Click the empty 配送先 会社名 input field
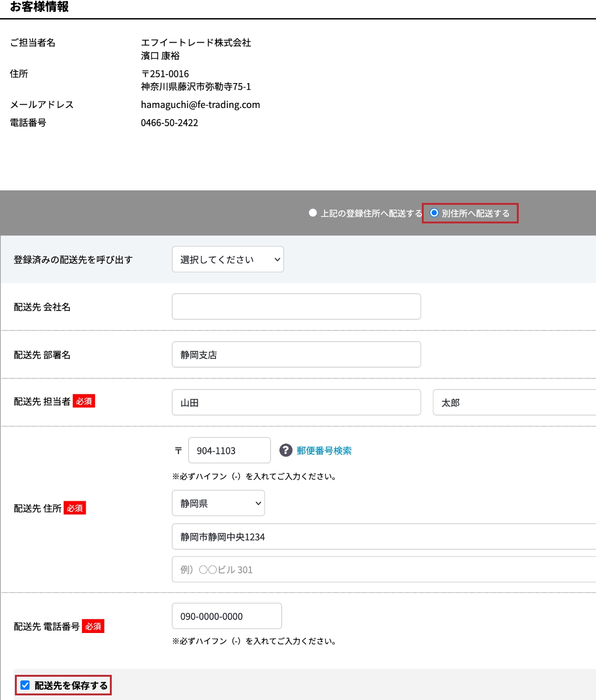This screenshot has width=596, height=700. pyautogui.click(x=296, y=306)
